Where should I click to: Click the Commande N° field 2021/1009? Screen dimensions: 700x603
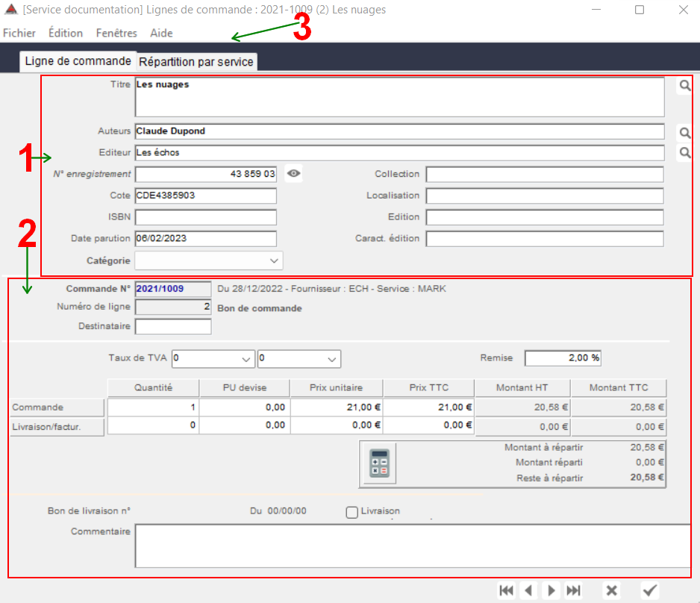pos(173,289)
